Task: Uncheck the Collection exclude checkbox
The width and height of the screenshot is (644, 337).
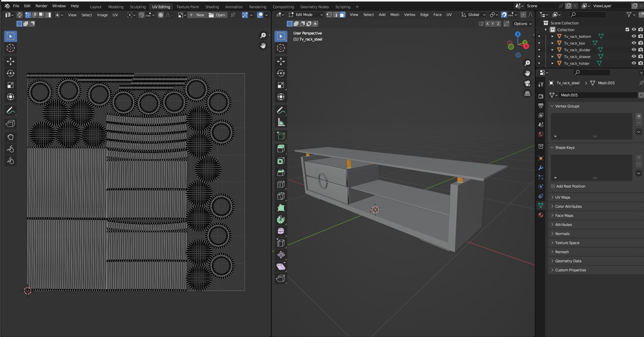Action: click(627, 30)
